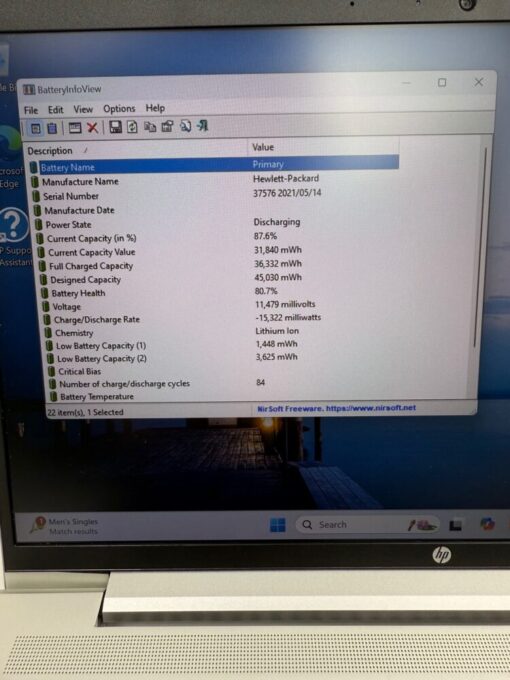The height and width of the screenshot is (680, 510).
Task: Click the 22 item(s), 1 Selected status text
Action: [85, 412]
